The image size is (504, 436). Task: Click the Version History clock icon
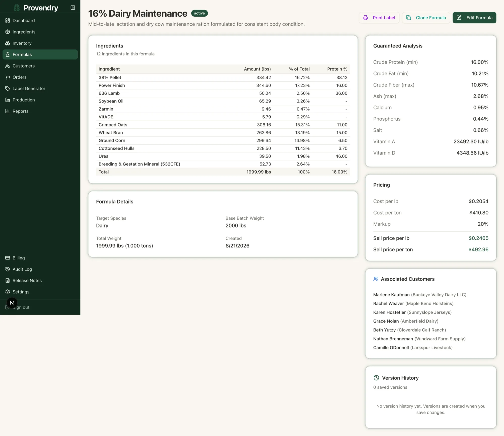(376, 378)
